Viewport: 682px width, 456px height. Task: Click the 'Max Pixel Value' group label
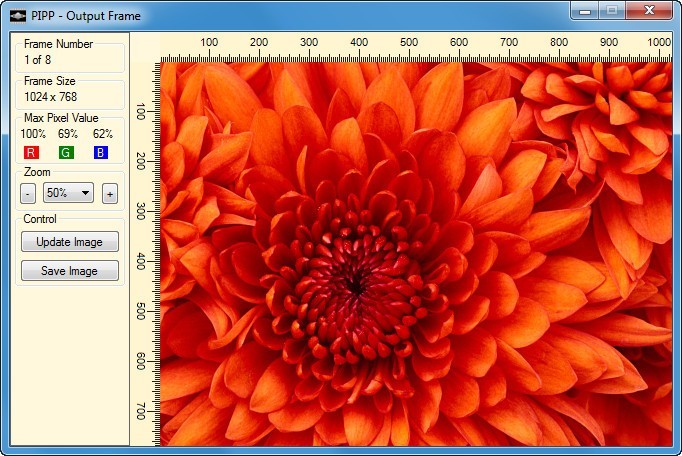pos(61,118)
